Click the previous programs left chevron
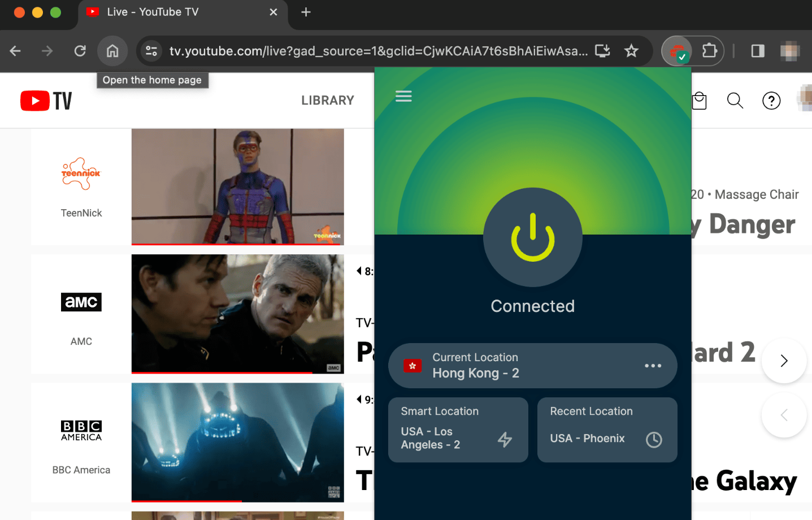This screenshot has height=520, width=812. point(784,415)
